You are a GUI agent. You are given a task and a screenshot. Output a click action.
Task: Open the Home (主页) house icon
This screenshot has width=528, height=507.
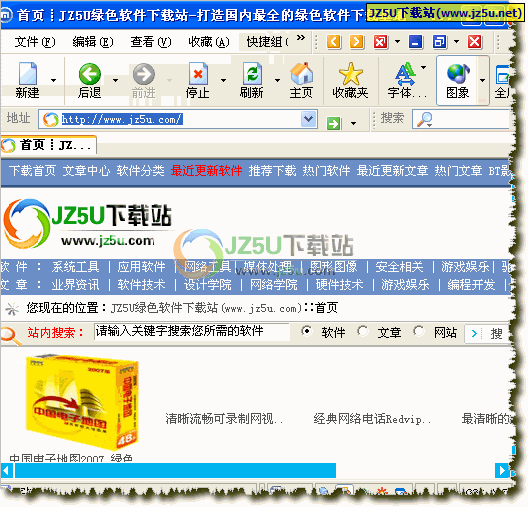301,73
